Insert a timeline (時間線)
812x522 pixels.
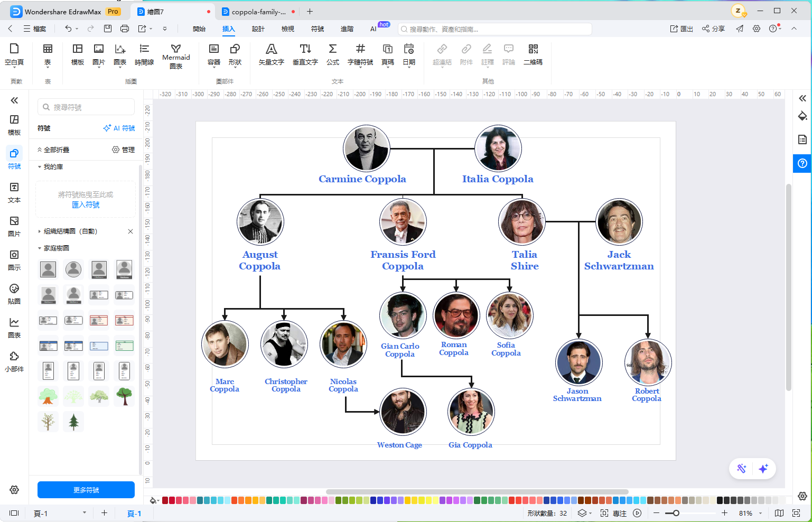144,55
